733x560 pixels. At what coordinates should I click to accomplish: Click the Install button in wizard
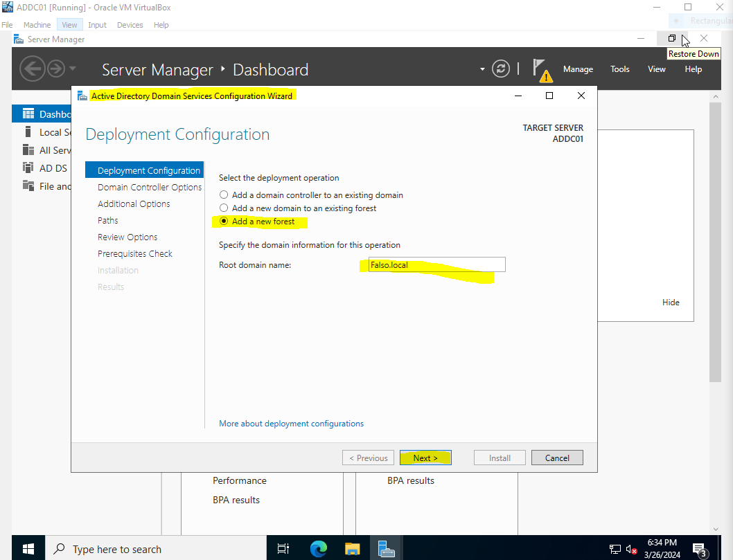pos(500,458)
